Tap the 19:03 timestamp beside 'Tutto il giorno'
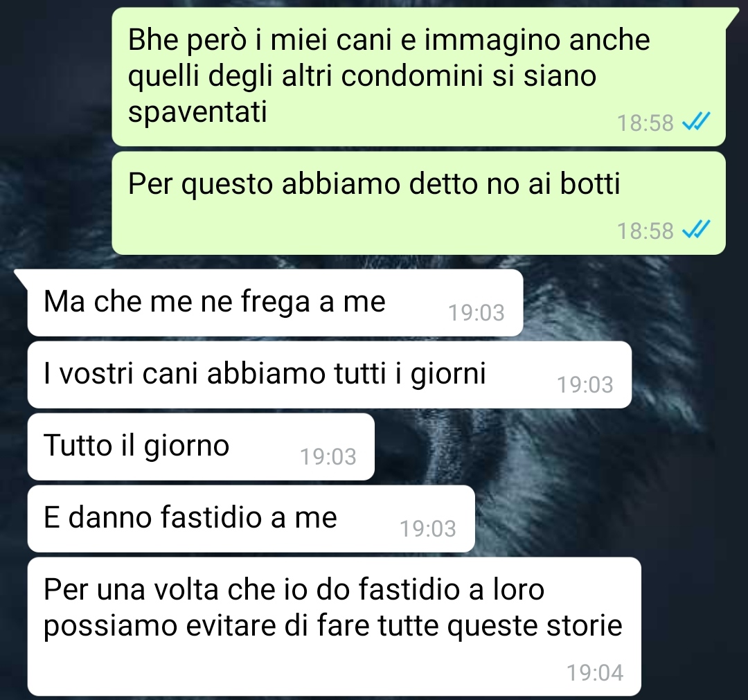Viewport: 748px width, 700px height. (x=328, y=457)
